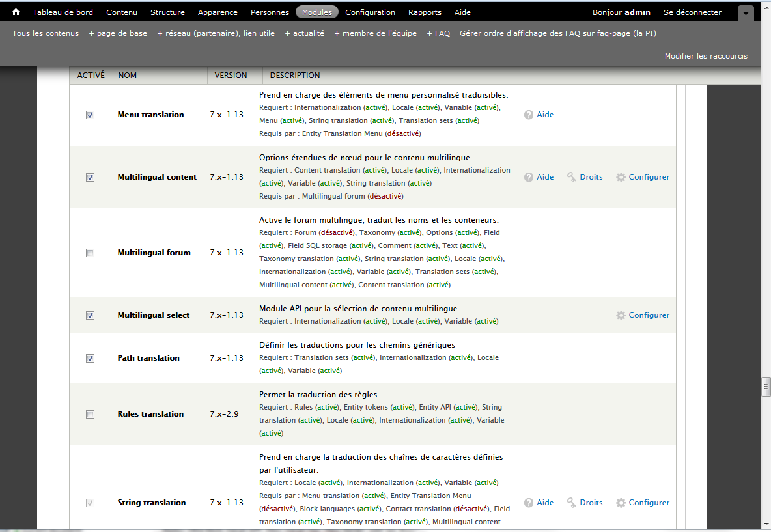Click the Configurer gear icon for Multilingual content

(621, 177)
